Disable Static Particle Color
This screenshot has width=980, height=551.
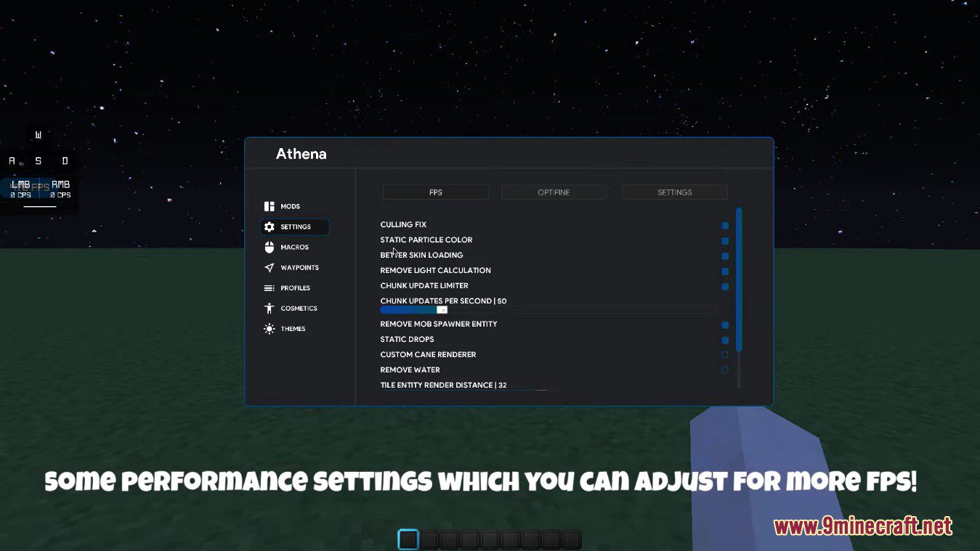coord(725,241)
